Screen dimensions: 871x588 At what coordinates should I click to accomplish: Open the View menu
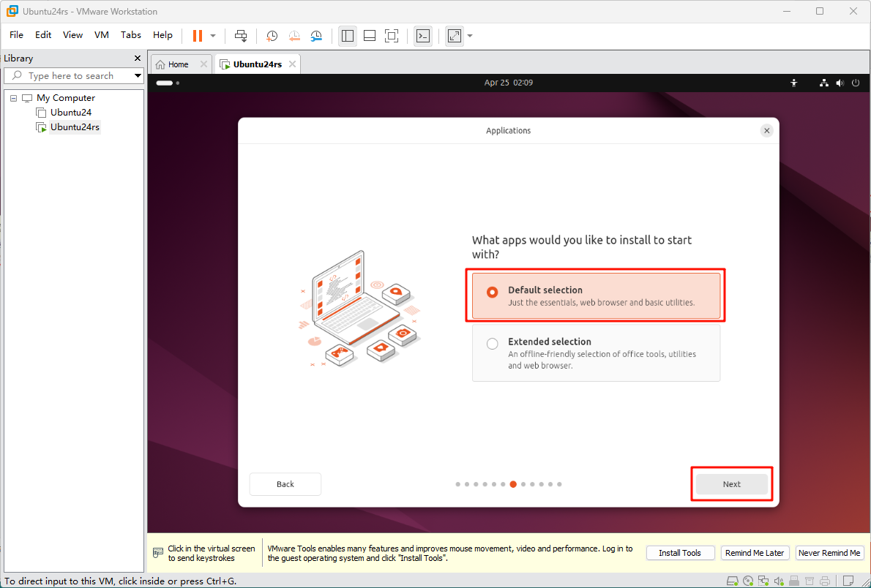pos(72,35)
